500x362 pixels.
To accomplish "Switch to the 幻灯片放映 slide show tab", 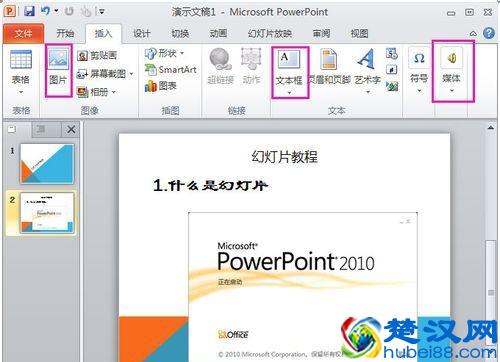I will (270, 33).
